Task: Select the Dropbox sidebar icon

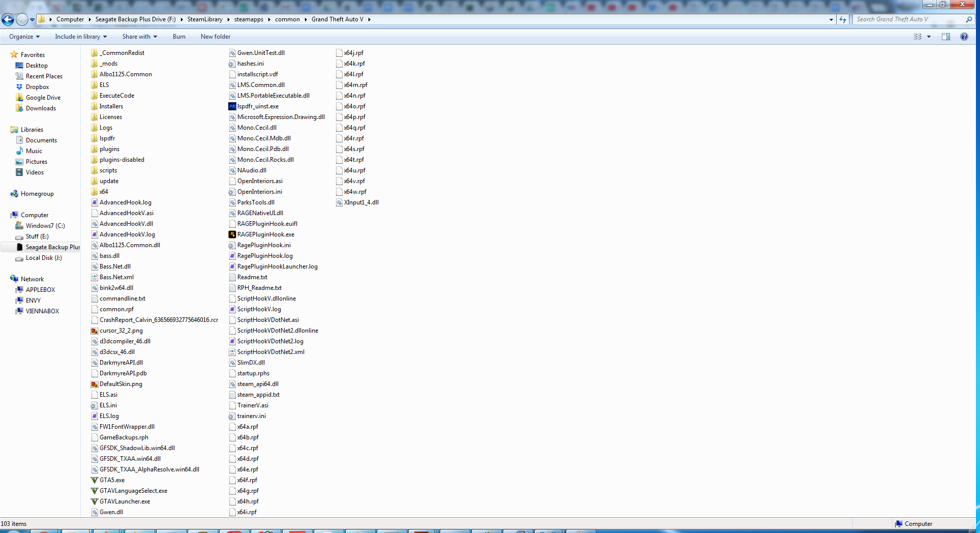Action: pyautogui.click(x=19, y=87)
